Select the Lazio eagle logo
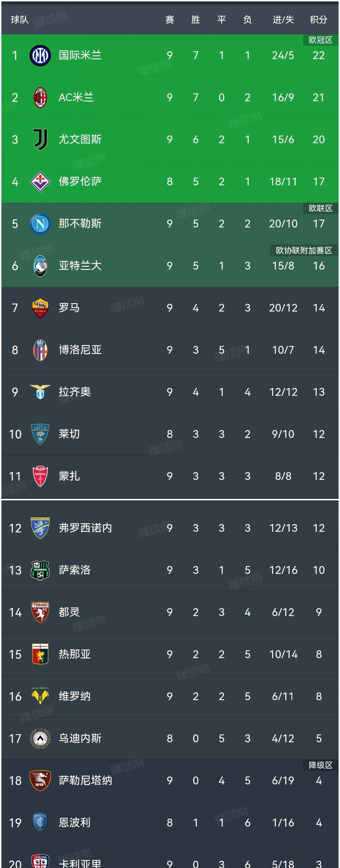This screenshot has width=340, height=868. 40,392
